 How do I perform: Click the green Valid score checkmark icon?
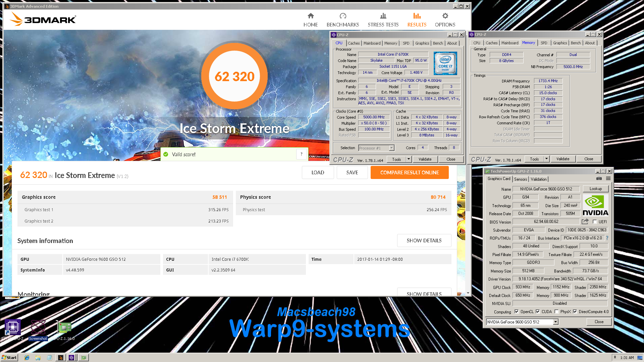coord(166,154)
